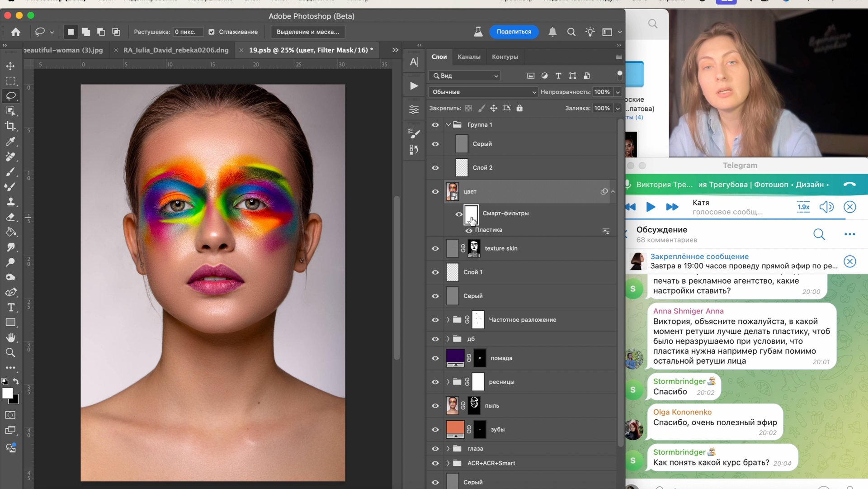Swap foreground and background colors
This screenshot has width=868, height=489.
pos(16,382)
